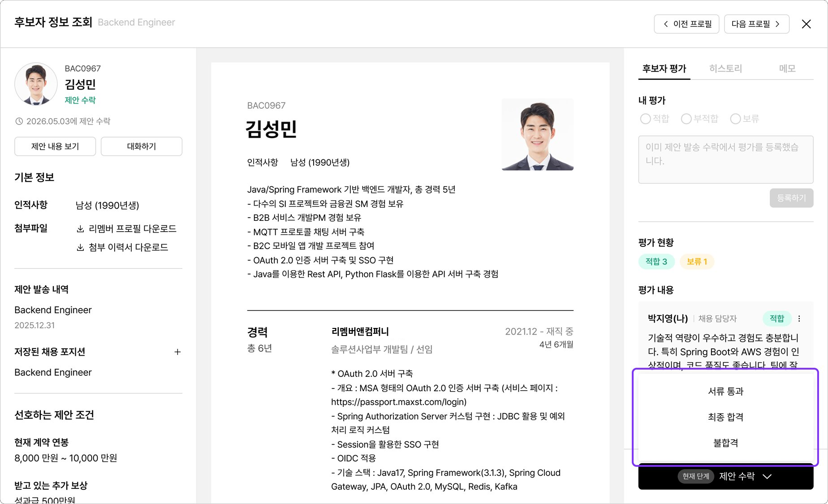Click the BAC0967 code in the resume
Screen dimensions: 828x504
(266, 106)
